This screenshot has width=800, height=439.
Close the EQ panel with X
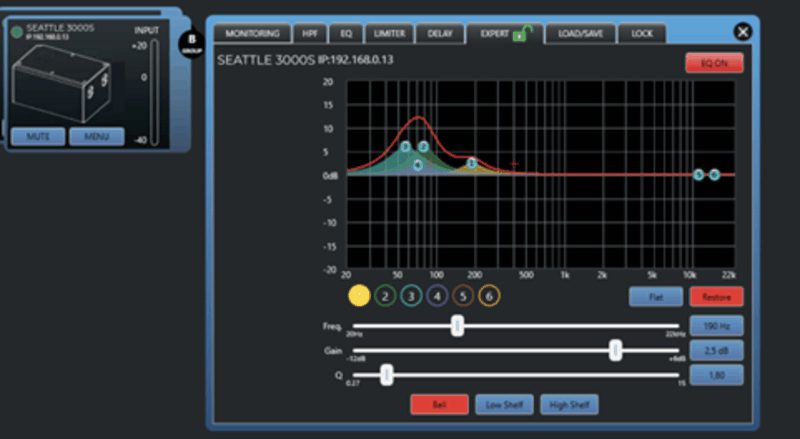click(x=743, y=32)
